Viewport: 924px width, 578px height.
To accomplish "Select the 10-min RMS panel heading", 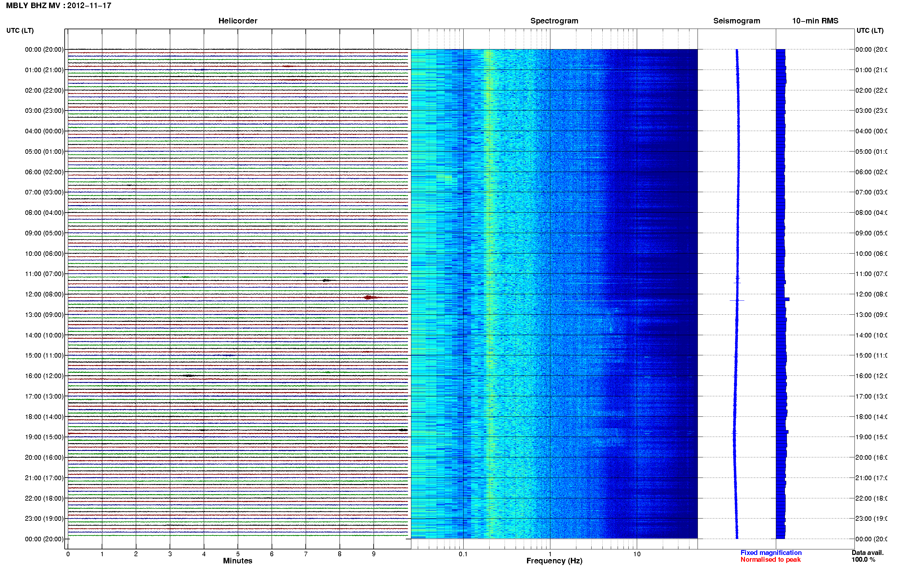I will (x=815, y=21).
